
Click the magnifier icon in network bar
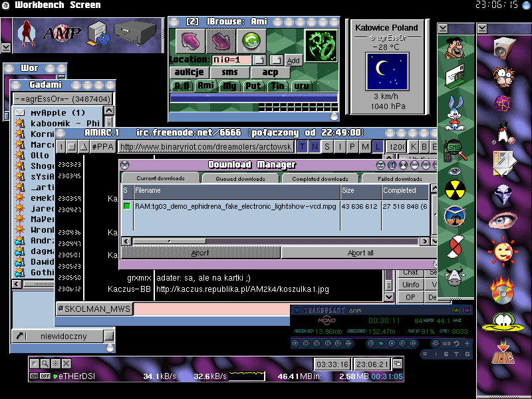[45, 364]
